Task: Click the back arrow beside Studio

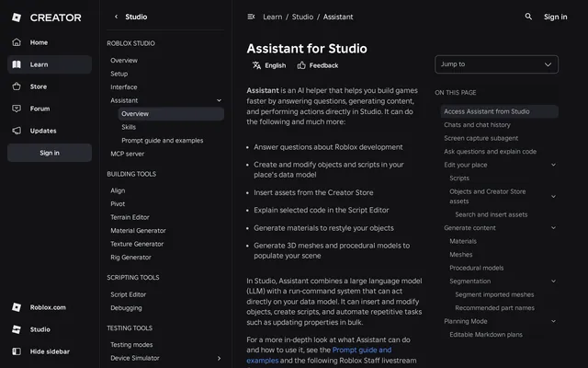Action: point(117,17)
